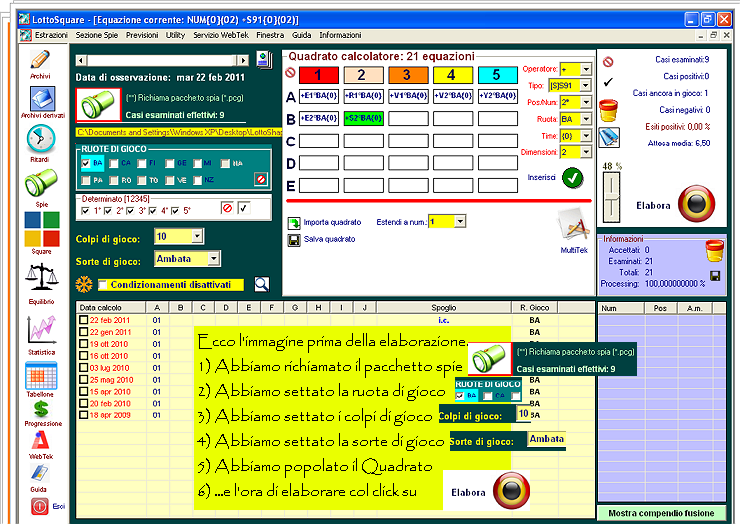Click the green Inserisci checkmark button
740x524 pixels.
[x=572, y=178]
